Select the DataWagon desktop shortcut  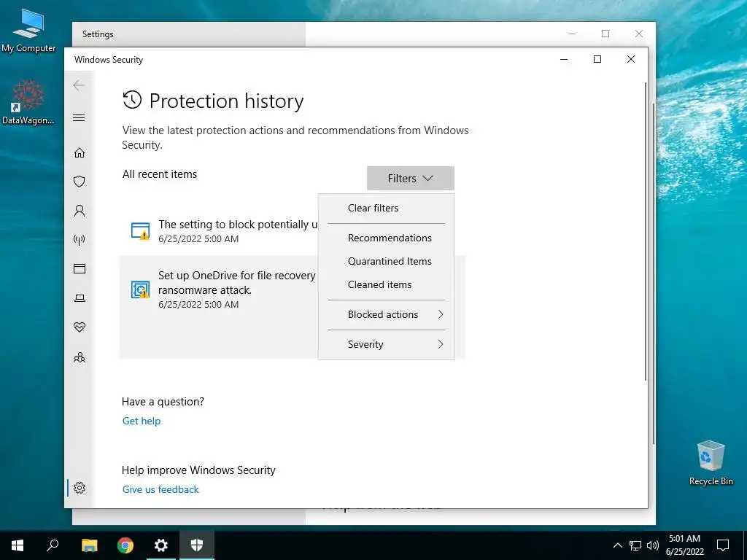pyautogui.click(x=28, y=102)
